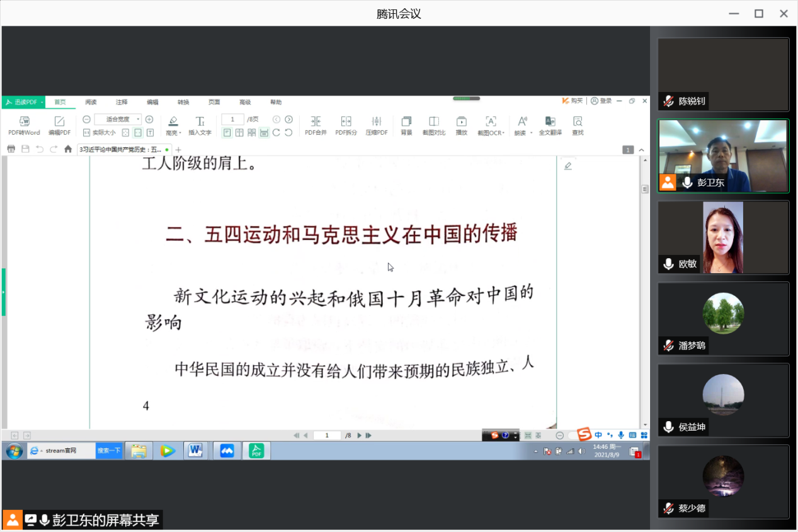The height and width of the screenshot is (532, 798).
Task: Select the 插入文字 text tool
Action: pos(200,122)
